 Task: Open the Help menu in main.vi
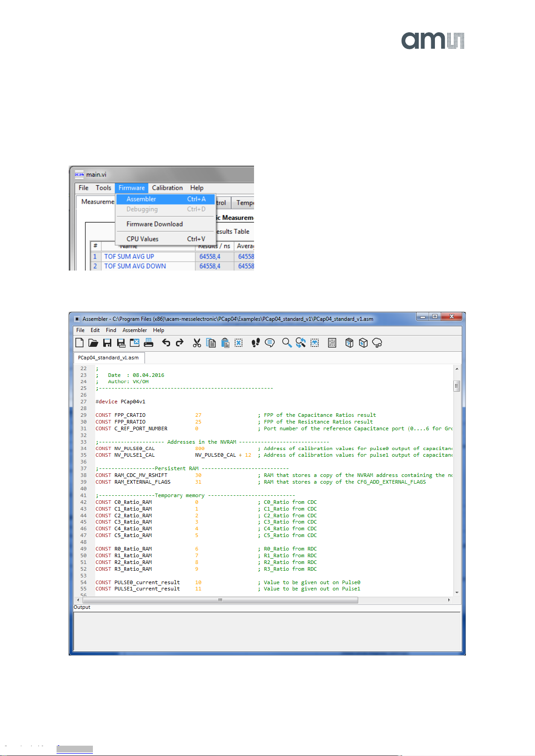197,188
